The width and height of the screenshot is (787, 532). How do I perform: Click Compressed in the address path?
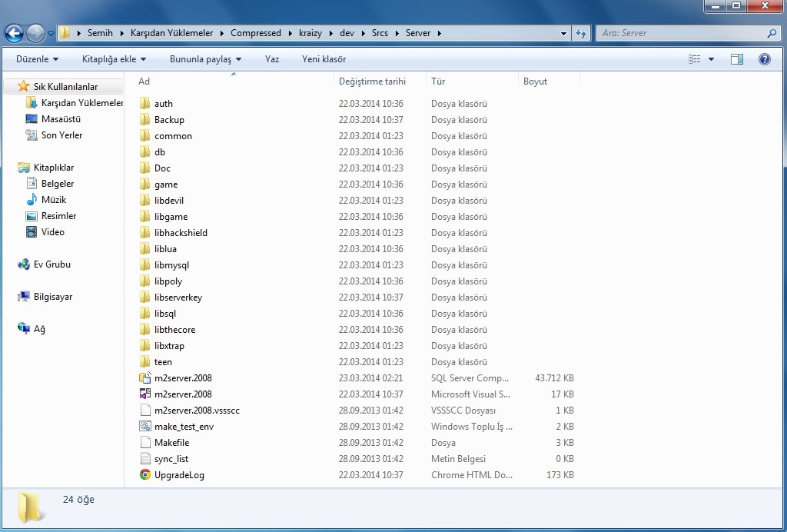[x=255, y=33]
